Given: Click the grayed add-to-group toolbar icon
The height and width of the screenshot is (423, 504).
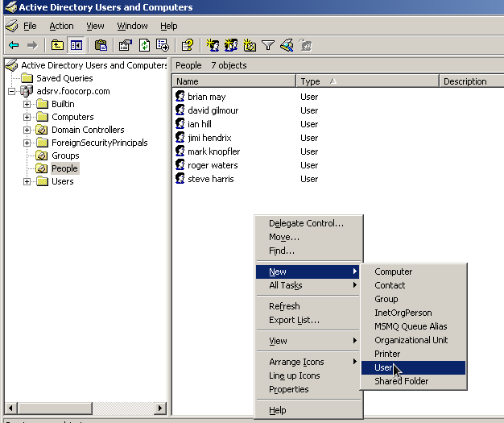Looking at the screenshot, I should 305,45.
